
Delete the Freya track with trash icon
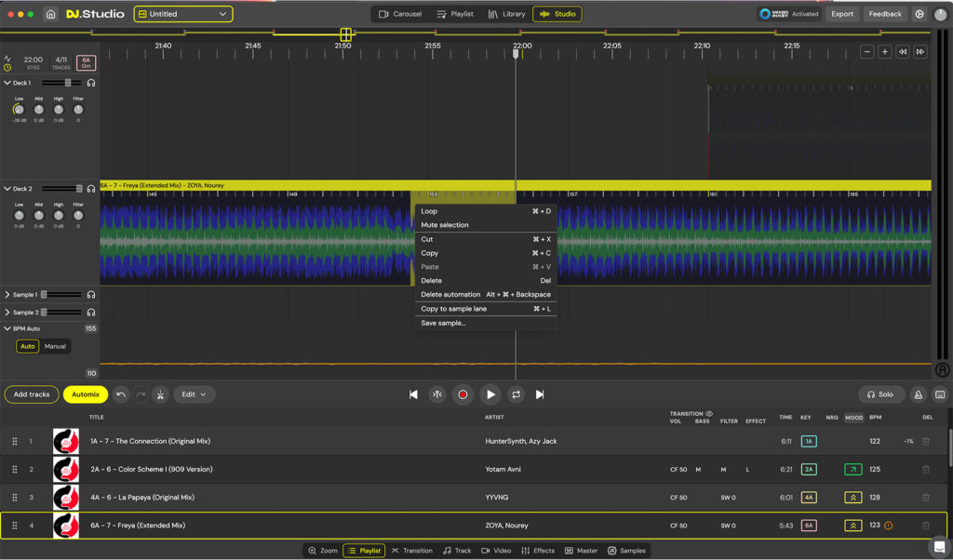tap(926, 526)
